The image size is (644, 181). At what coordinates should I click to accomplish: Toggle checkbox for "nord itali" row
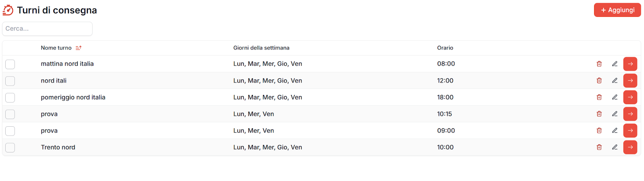[x=10, y=81]
